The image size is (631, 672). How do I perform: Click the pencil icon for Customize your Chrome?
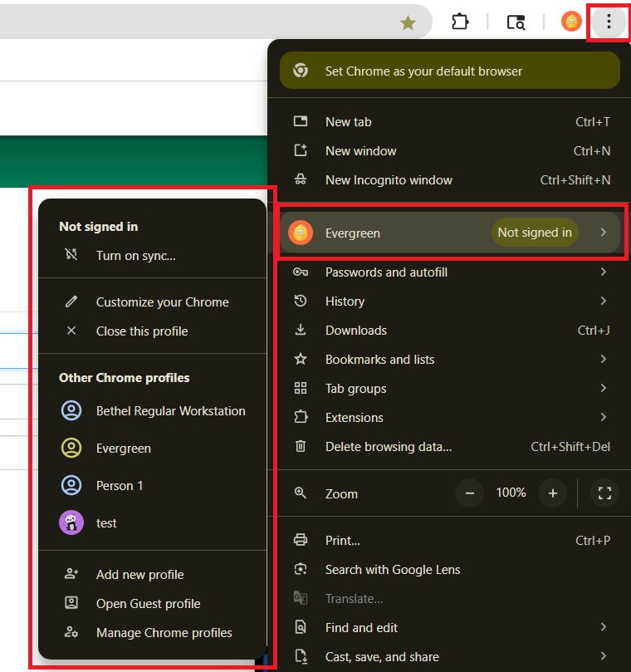[x=71, y=302]
